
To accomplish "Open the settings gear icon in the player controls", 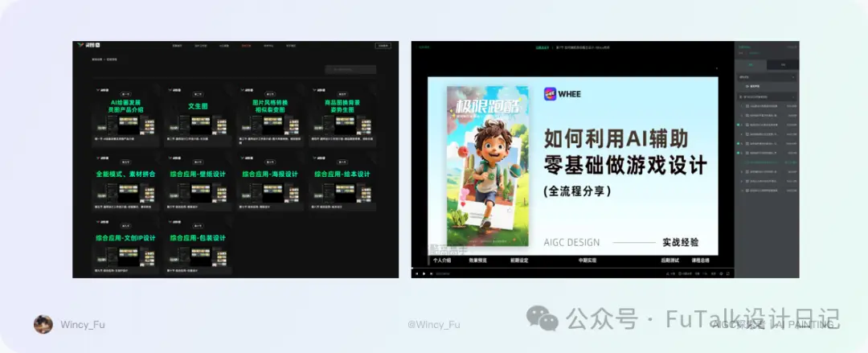I will [721, 273].
